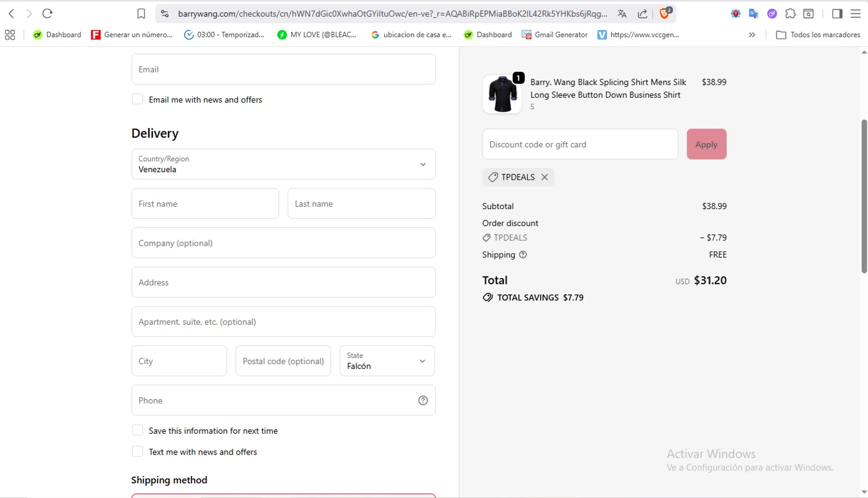This screenshot has height=498, width=868.
Task: Check Email me with news and offers
Action: click(x=138, y=99)
